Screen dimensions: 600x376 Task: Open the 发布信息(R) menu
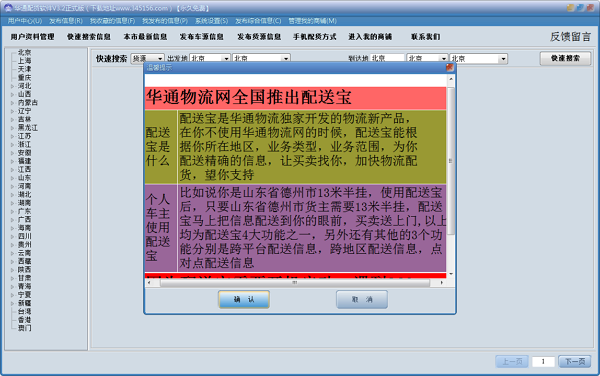(66, 21)
